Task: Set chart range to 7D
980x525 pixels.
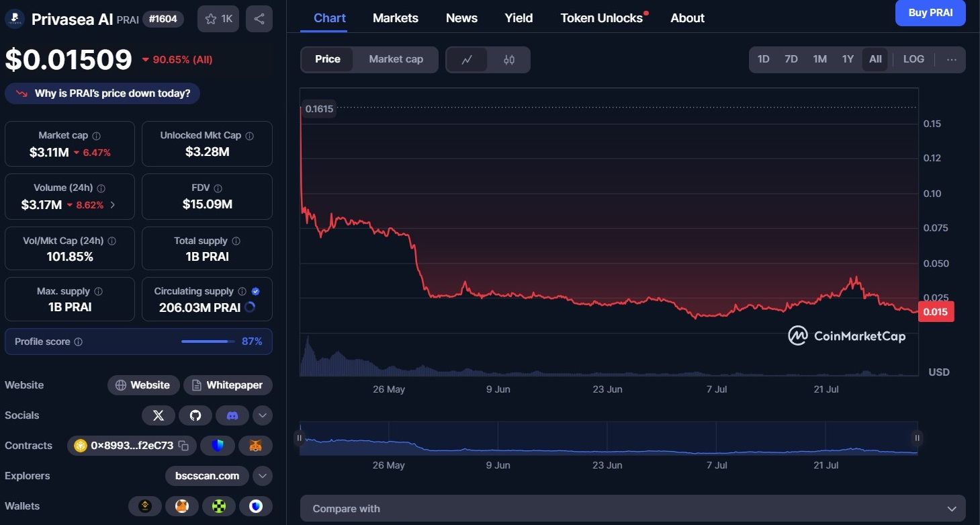Action: pos(791,59)
